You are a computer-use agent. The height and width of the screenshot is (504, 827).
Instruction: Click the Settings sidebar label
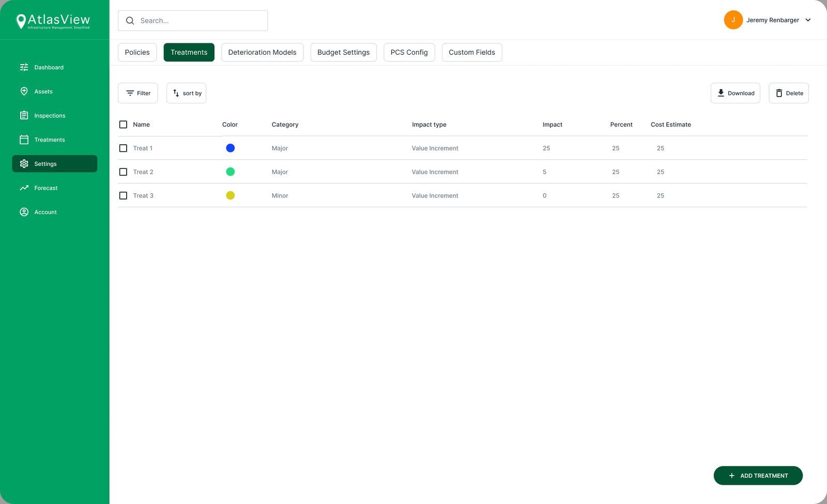click(x=45, y=164)
